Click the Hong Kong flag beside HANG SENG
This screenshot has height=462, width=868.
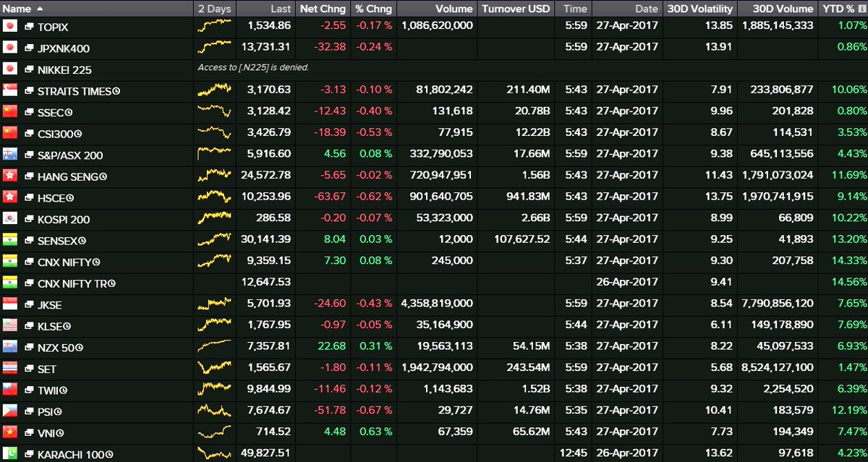(10, 176)
